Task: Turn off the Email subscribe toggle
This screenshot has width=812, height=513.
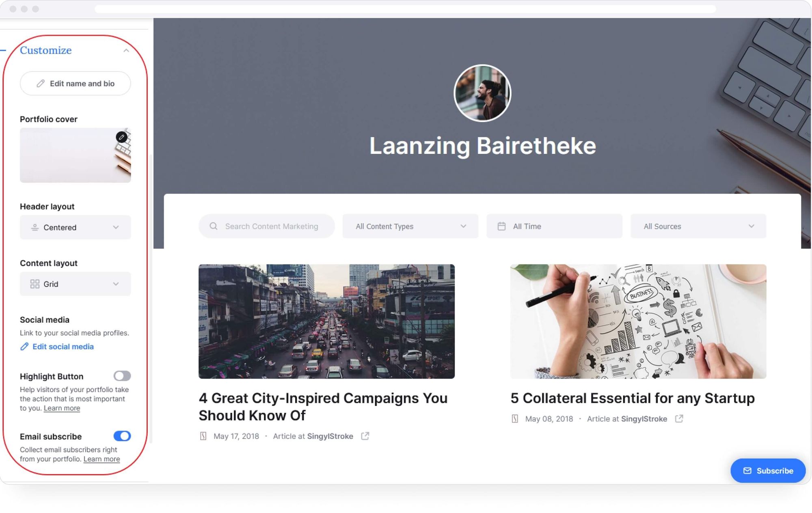Action: (x=122, y=436)
